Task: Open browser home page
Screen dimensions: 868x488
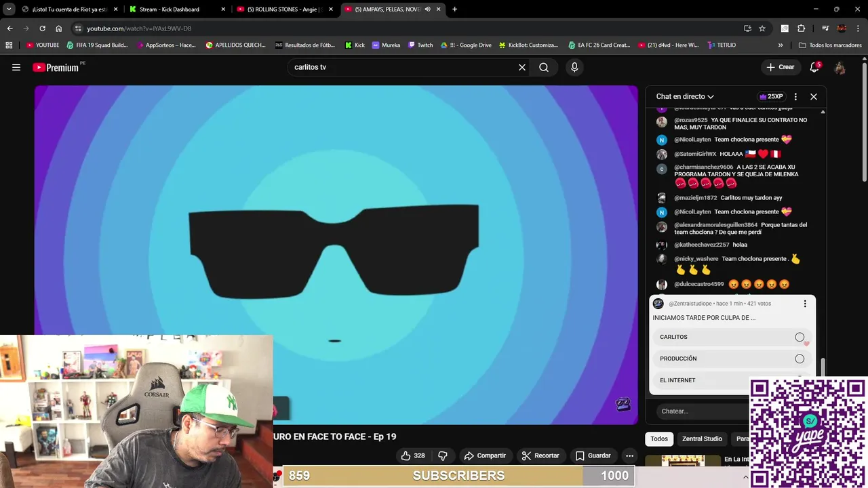Action: (x=58, y=28)
